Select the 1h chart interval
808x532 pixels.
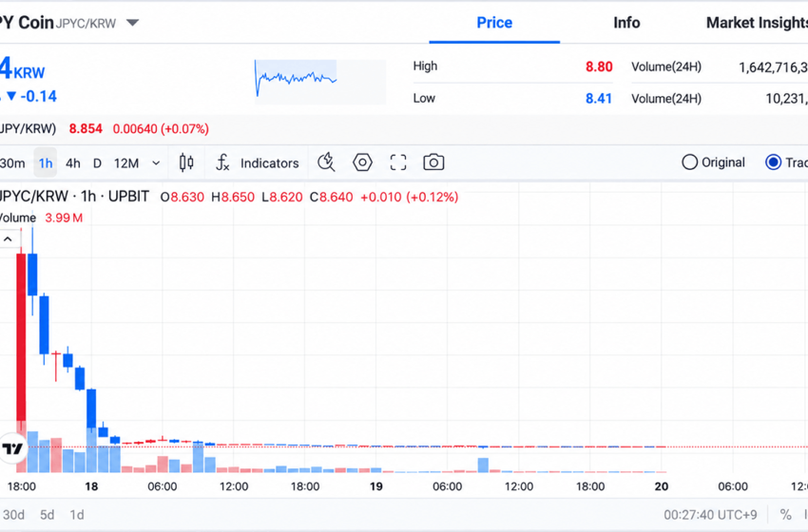[46, 163]
